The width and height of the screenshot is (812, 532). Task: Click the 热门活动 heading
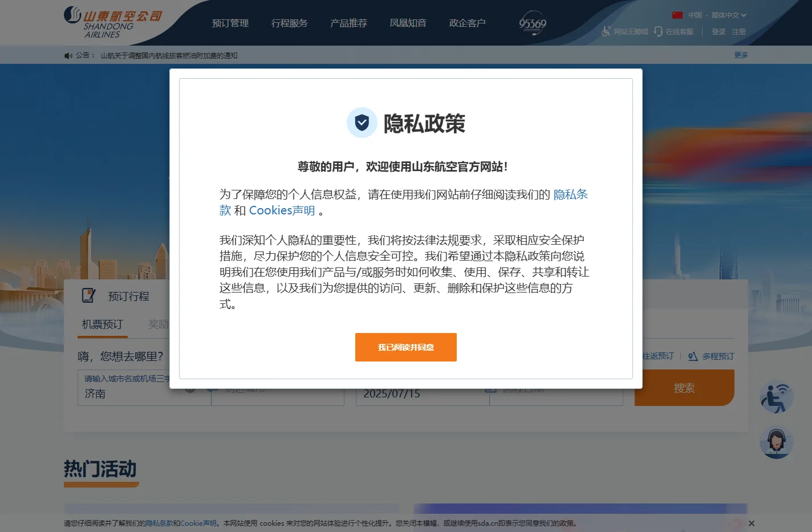[x=100, y=469]
